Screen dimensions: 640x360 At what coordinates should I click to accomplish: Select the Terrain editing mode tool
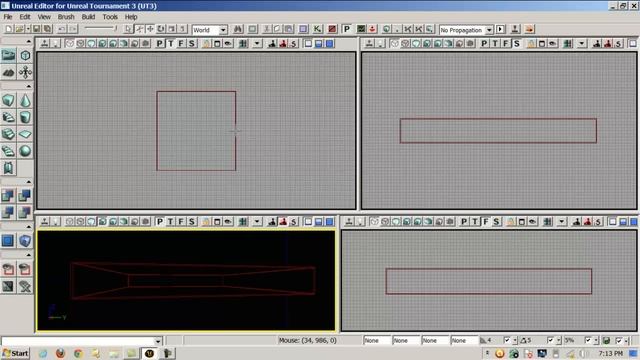pos(8,72)
